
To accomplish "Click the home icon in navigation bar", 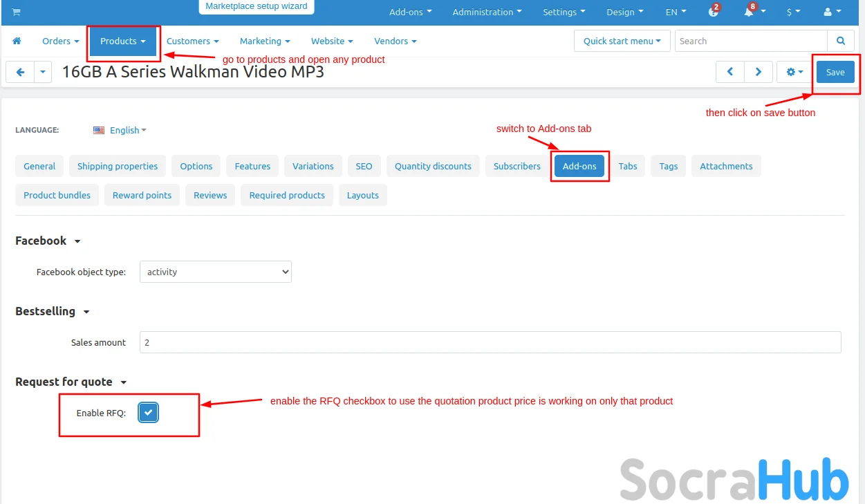I will click(17, 41).
